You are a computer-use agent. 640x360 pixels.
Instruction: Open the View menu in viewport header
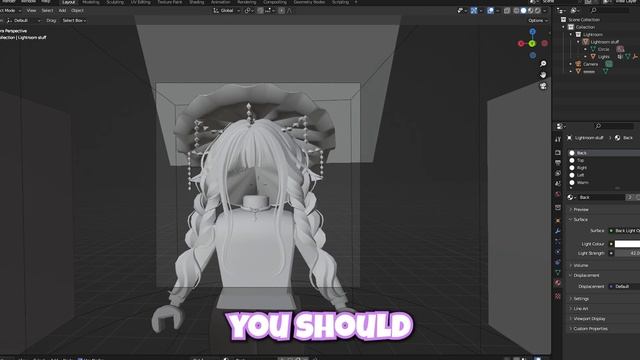(x=31, y=11)
